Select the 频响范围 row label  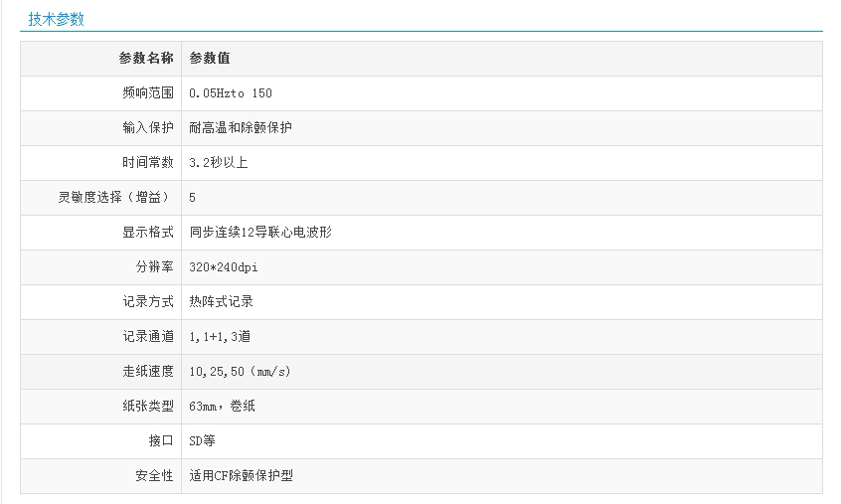click(x=148, y=93)
